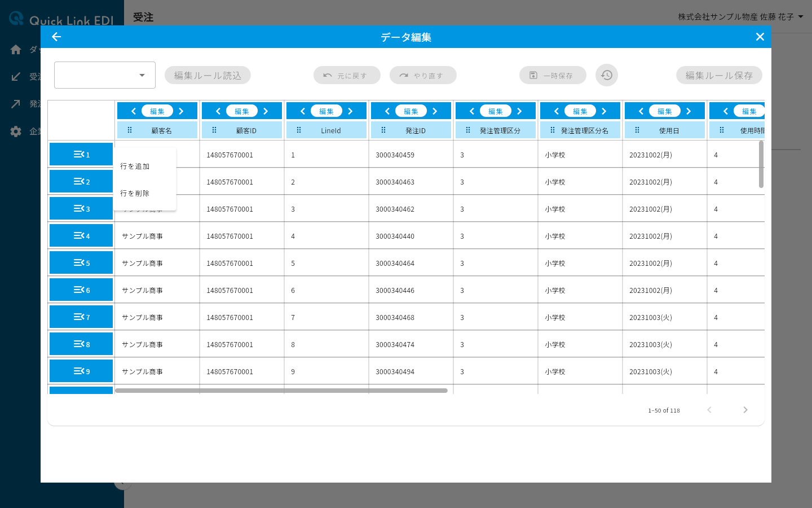This screenshot has height=508, width=812.
Task: Open row 9 menu icon
Action: tap(79, 371)
